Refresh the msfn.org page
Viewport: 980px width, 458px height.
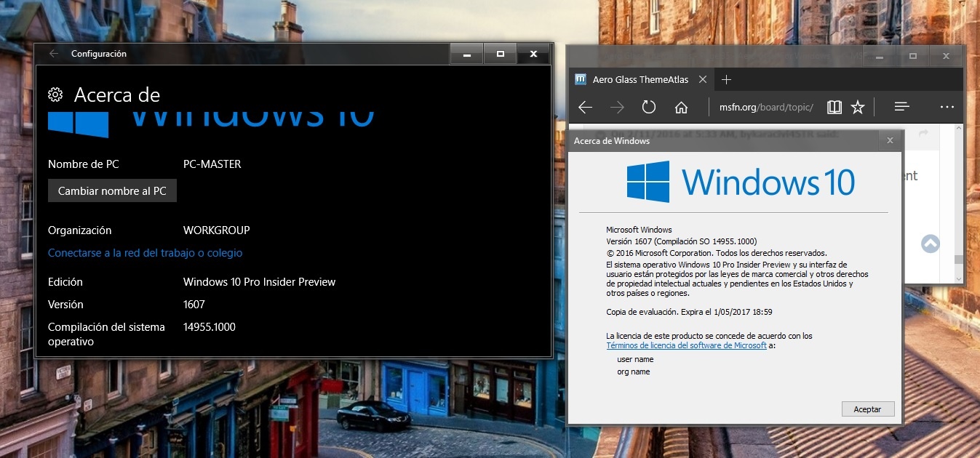point(649,108)
